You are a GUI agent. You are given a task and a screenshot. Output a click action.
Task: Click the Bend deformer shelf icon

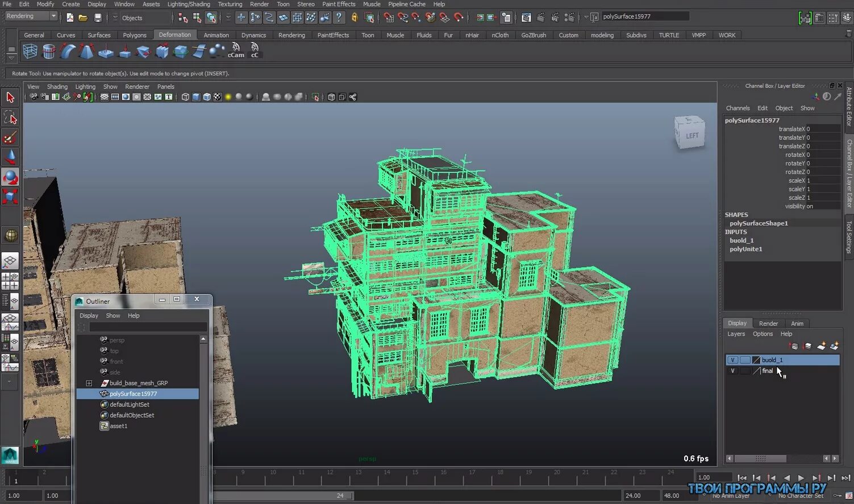pos(68,51)
